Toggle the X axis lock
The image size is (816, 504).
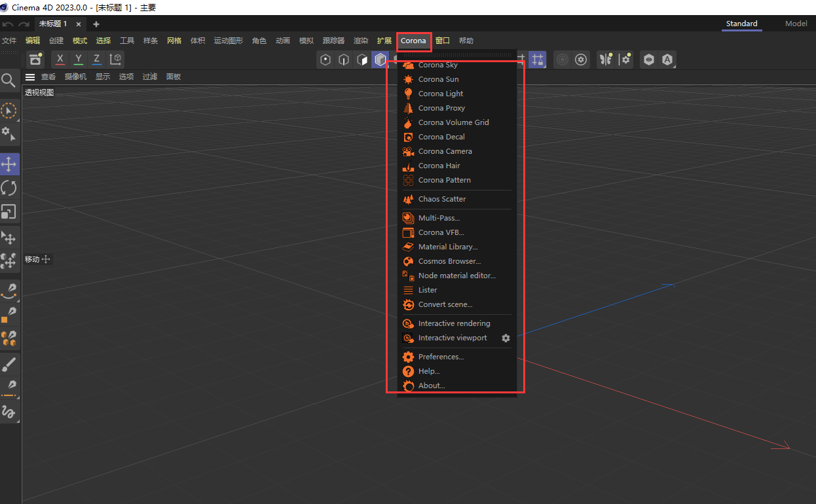pyautogui.click(x=60, y=60)
